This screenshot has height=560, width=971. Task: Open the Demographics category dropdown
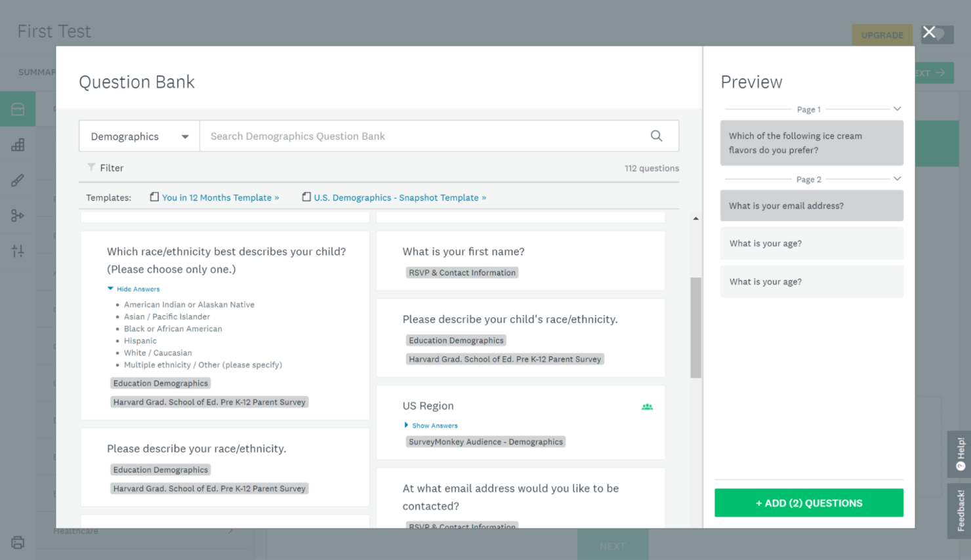click(x=139, y=136)
